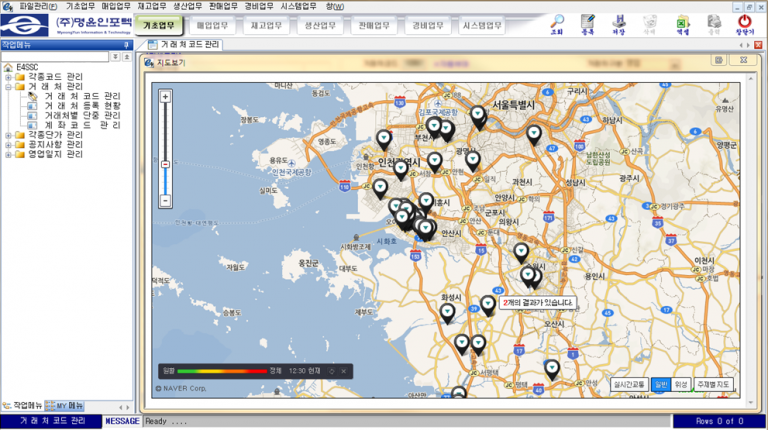
Task: Click the 생산업무 toolbar button
Action: [x=320, y=25]
